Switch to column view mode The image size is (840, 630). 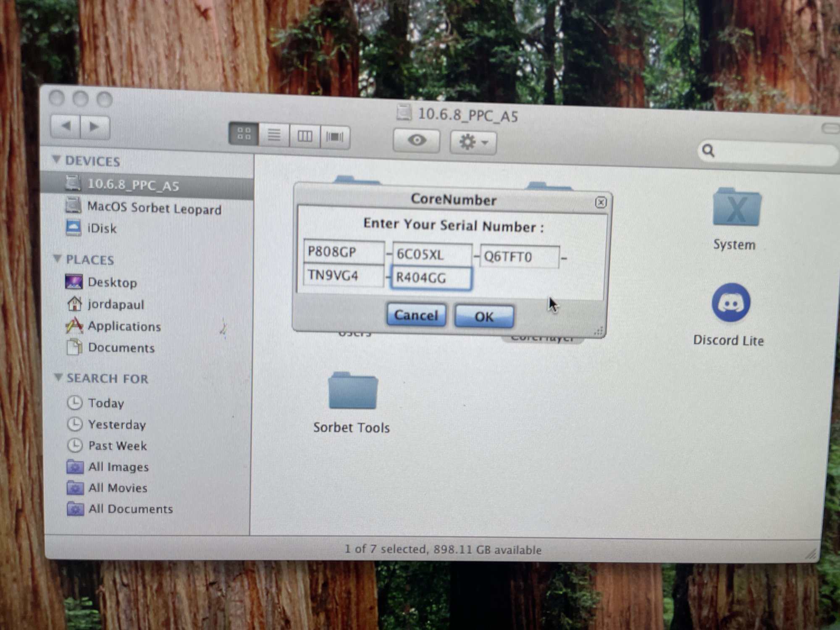pyautogui.click(x=304, y=136)
